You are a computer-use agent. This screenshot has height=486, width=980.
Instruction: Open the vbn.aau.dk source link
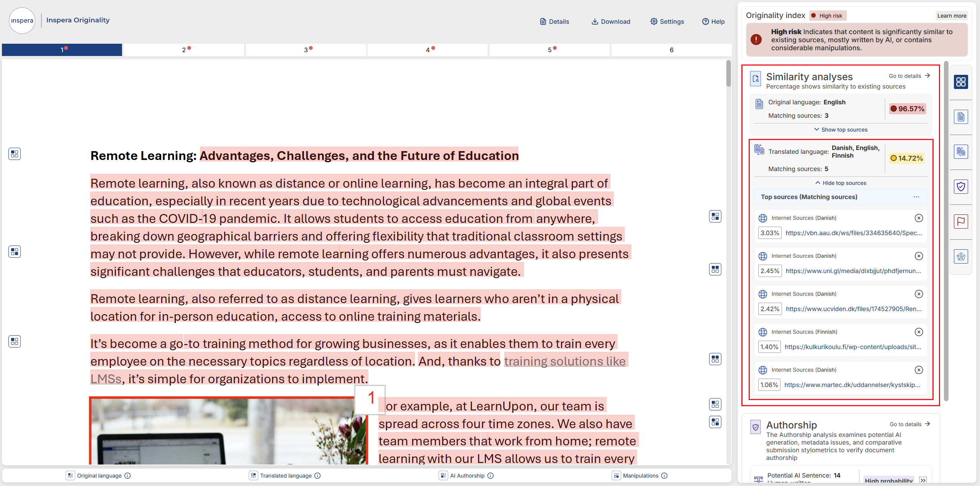coord(854,233)
